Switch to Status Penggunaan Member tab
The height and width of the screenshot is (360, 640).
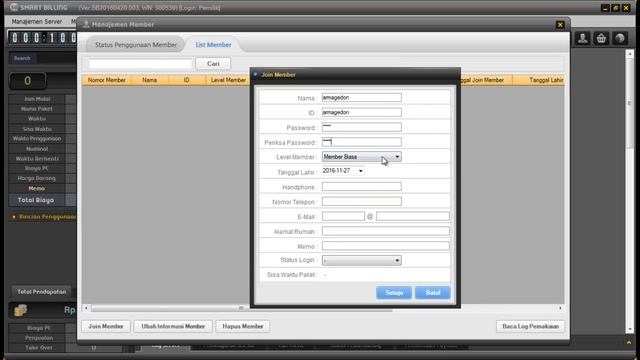coord(136,45)
